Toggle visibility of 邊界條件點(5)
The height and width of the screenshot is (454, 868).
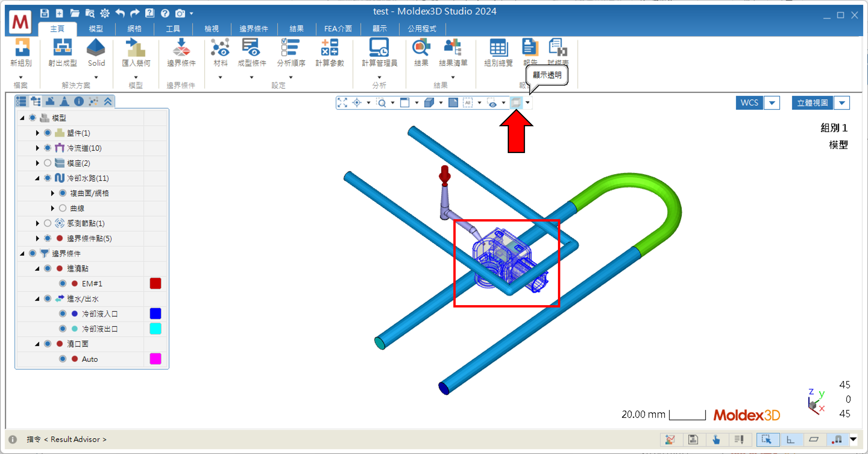[48, 238]
